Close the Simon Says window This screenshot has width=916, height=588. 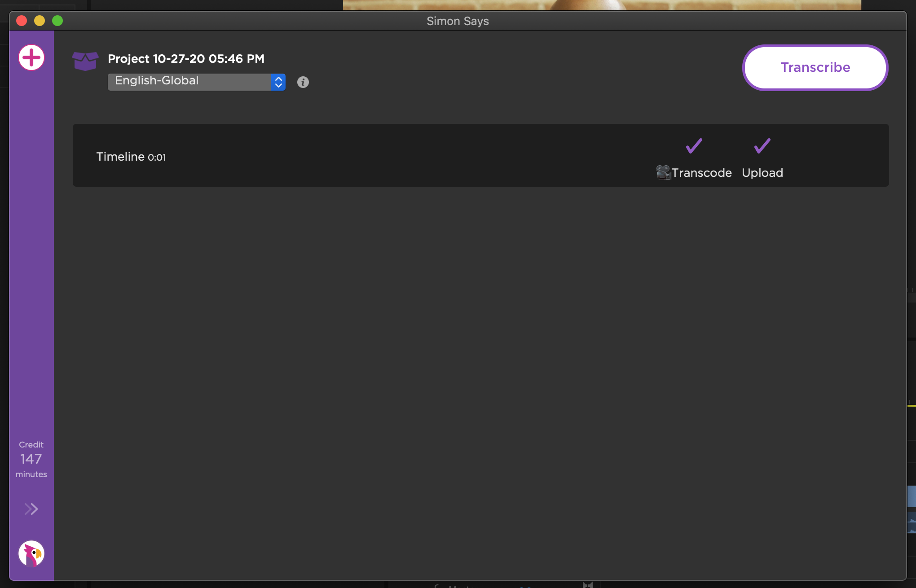tap(22, 21)
